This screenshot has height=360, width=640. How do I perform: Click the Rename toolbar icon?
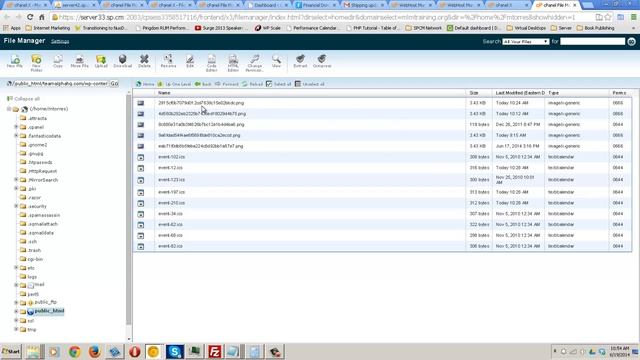tap(168, 61)
